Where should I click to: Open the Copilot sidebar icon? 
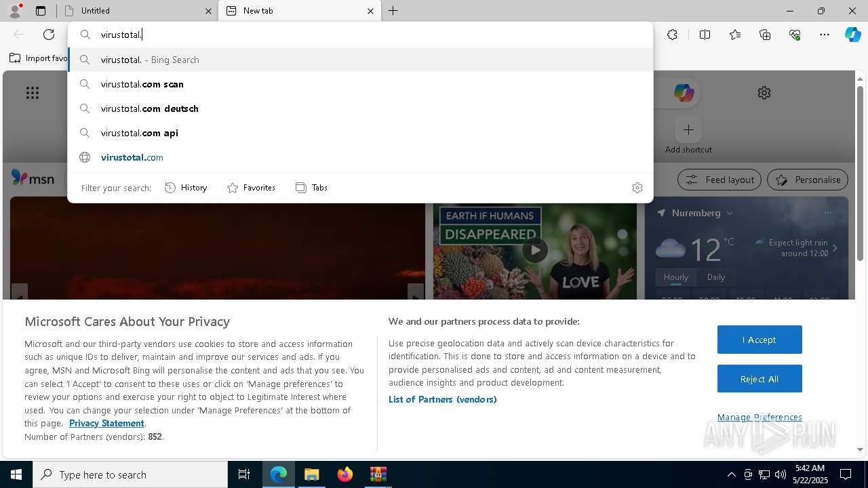(853, 35)
